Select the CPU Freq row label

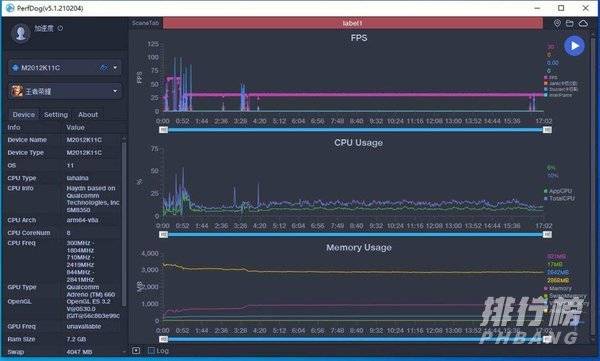[21, 243]
